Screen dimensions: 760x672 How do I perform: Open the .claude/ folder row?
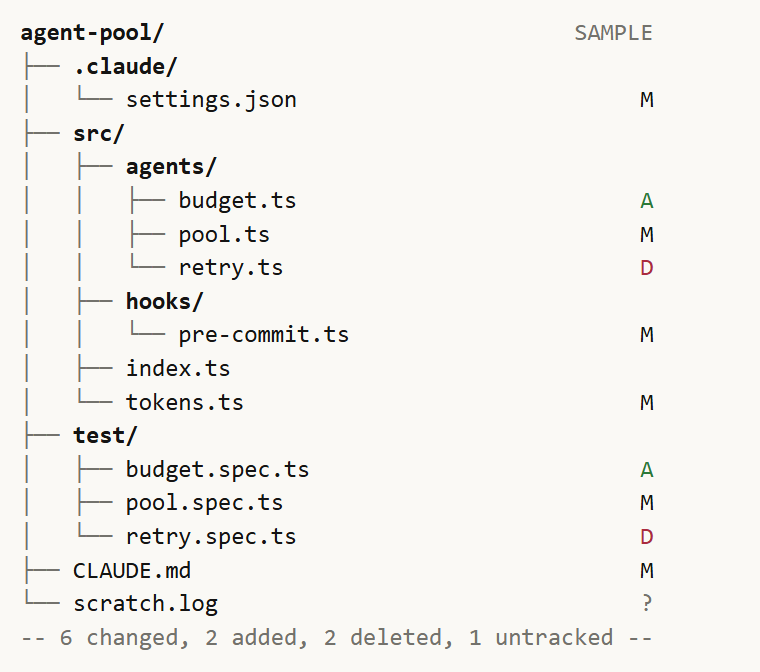[125, 67]
